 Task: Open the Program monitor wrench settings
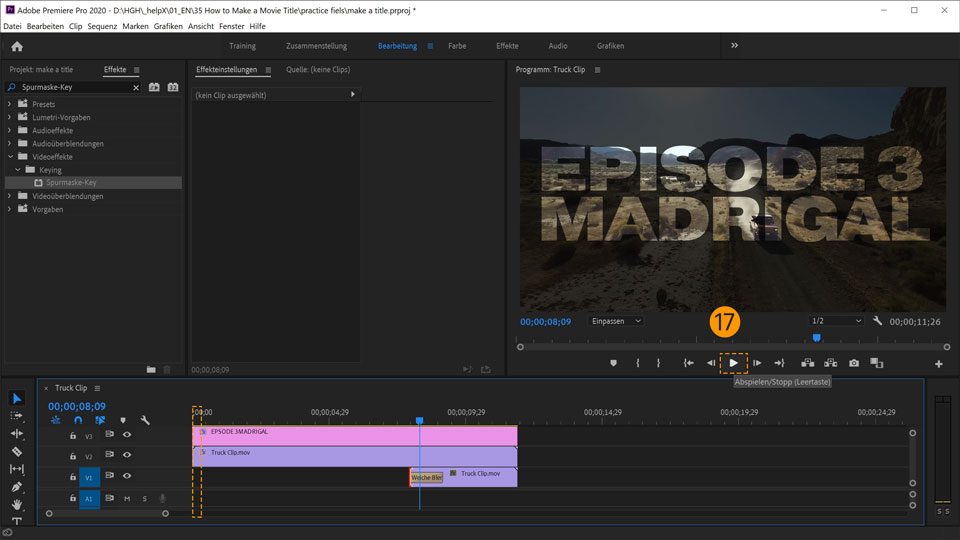click(x=877, y=321)
